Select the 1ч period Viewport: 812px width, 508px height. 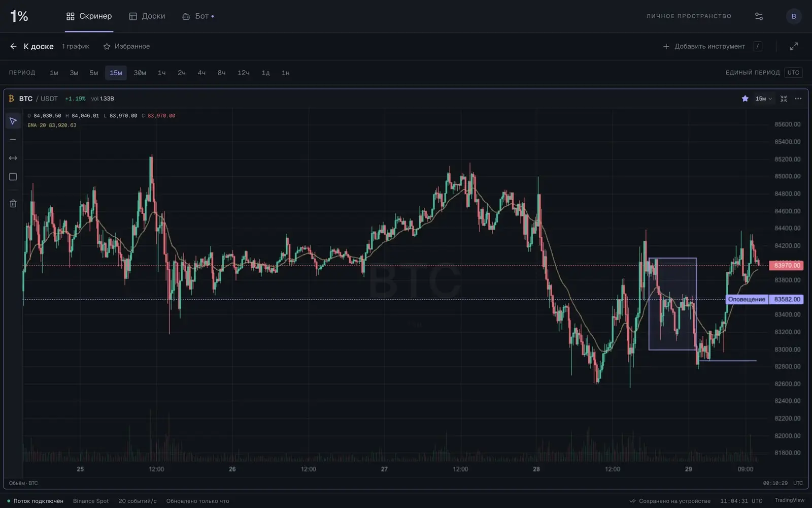[x=161, y=73]
